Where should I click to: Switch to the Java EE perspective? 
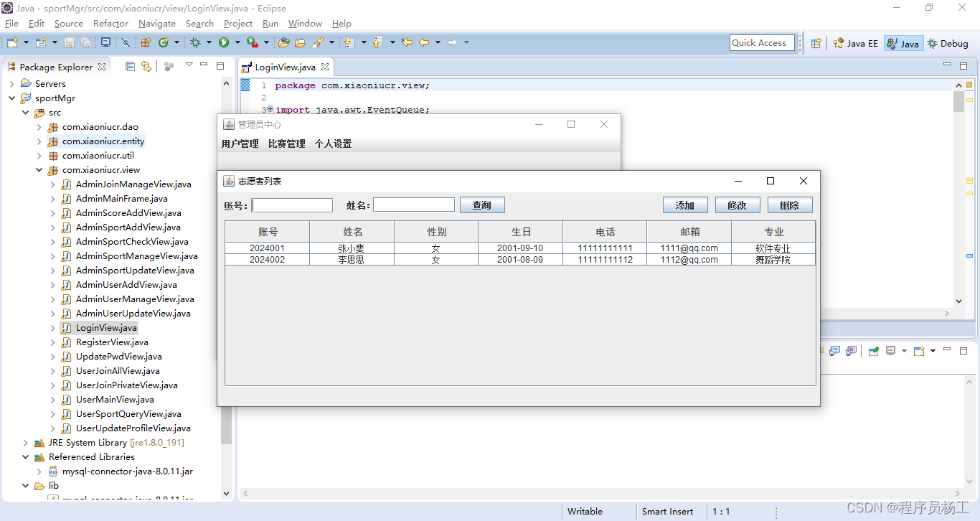855,43
